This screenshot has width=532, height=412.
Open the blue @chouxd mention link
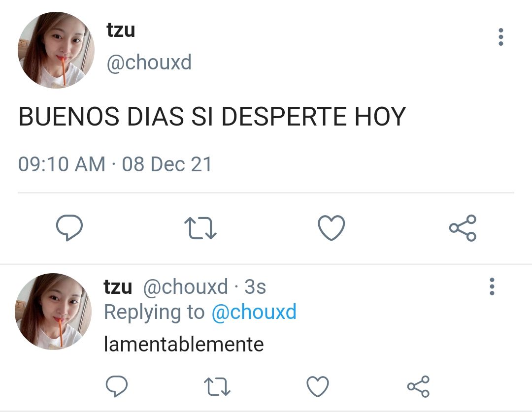254,312
